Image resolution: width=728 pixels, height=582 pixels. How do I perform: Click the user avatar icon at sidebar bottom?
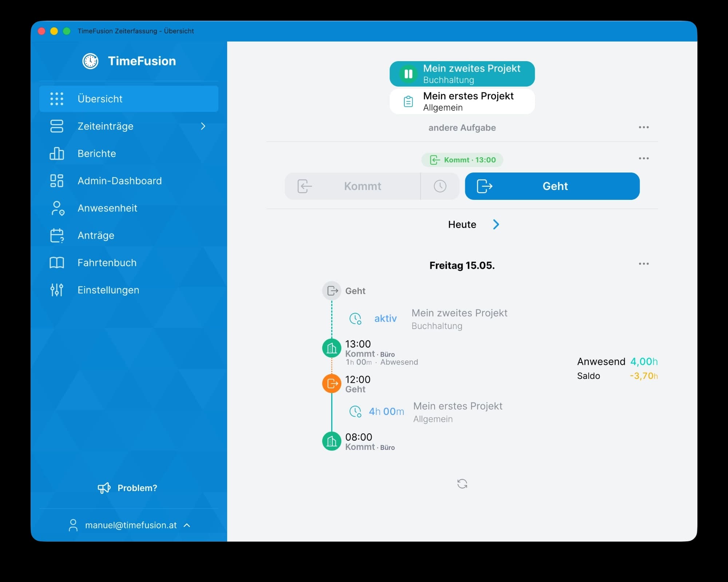(73, 525)
